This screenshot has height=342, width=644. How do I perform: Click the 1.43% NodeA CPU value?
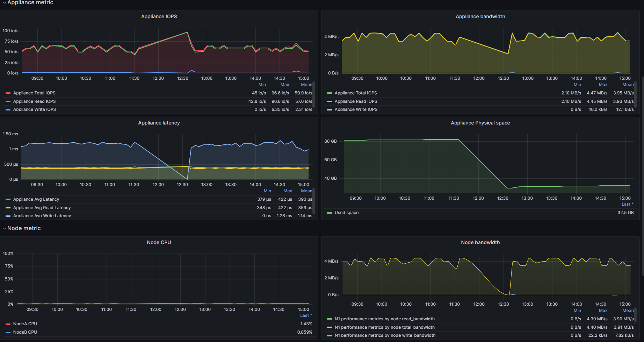pos(306,324)
